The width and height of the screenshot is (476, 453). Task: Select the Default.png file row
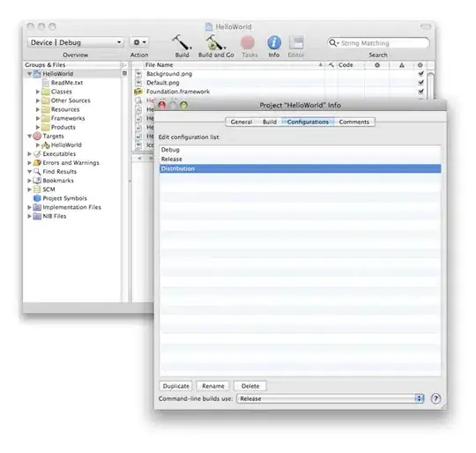tap(279, 83)
